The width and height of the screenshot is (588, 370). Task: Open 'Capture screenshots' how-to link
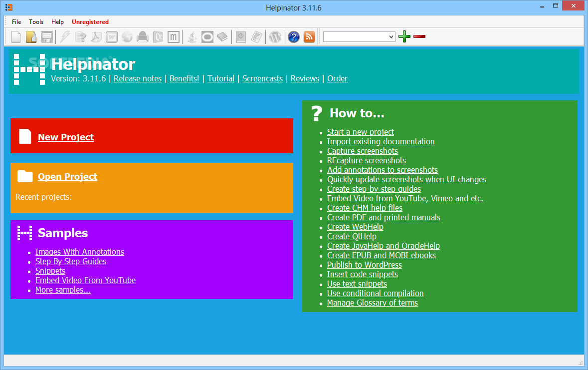pos(362,151)
